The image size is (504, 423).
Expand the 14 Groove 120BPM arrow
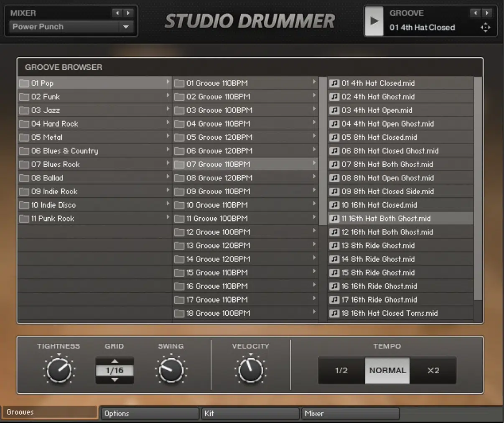[314, 258]
